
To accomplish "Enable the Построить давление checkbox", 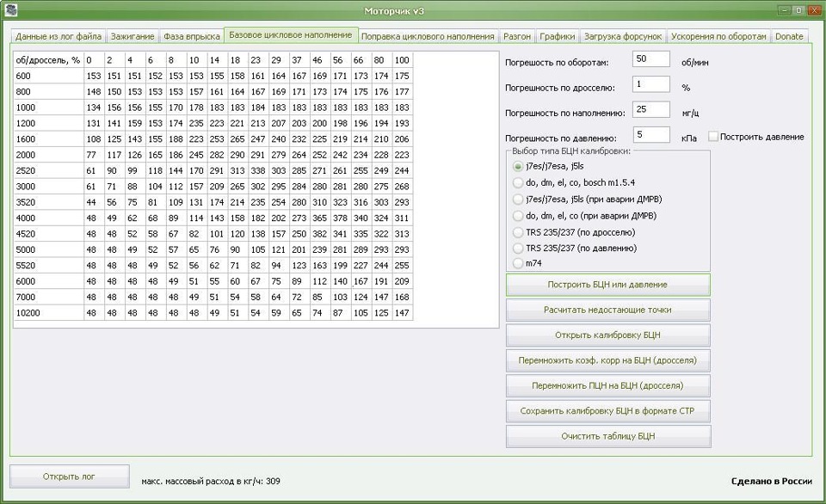I will click(x=713, y=137).
